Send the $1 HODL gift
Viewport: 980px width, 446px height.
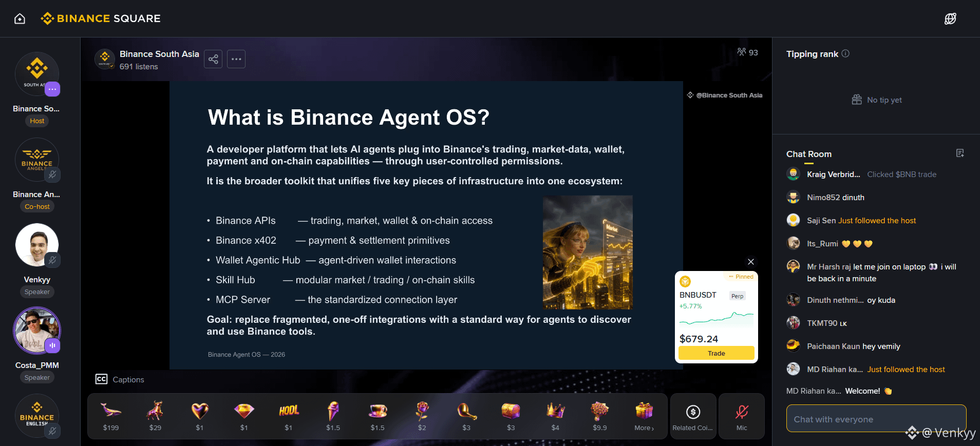tap(289, 416)
